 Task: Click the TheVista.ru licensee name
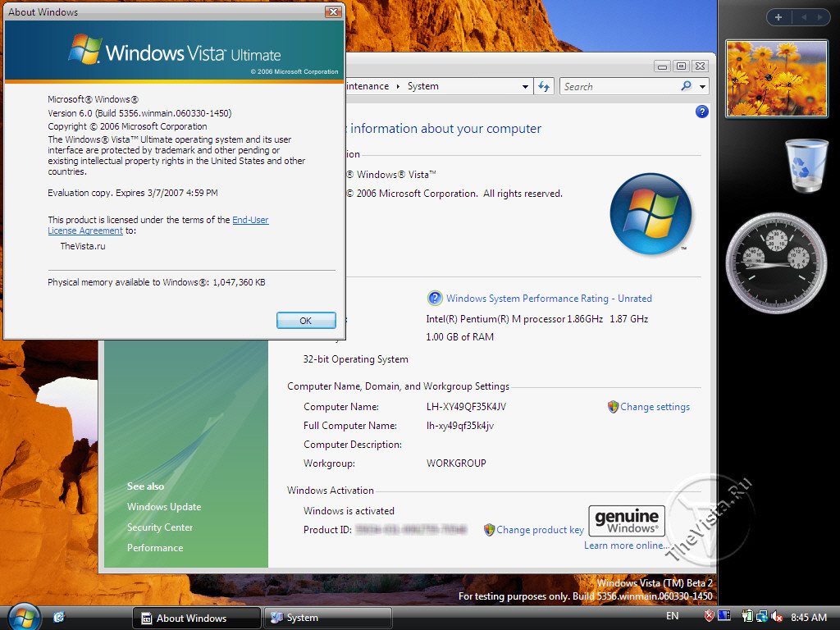(x=83, y=246)
